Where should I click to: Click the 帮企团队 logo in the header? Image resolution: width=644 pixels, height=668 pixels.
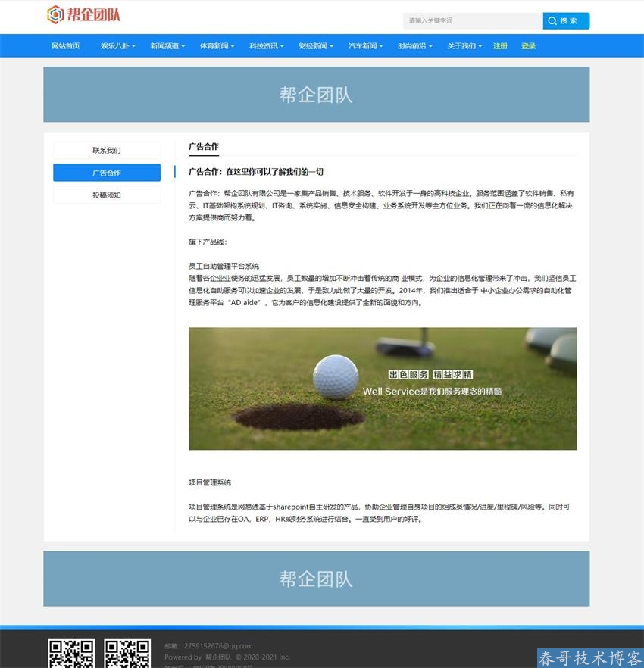point(83,15)
